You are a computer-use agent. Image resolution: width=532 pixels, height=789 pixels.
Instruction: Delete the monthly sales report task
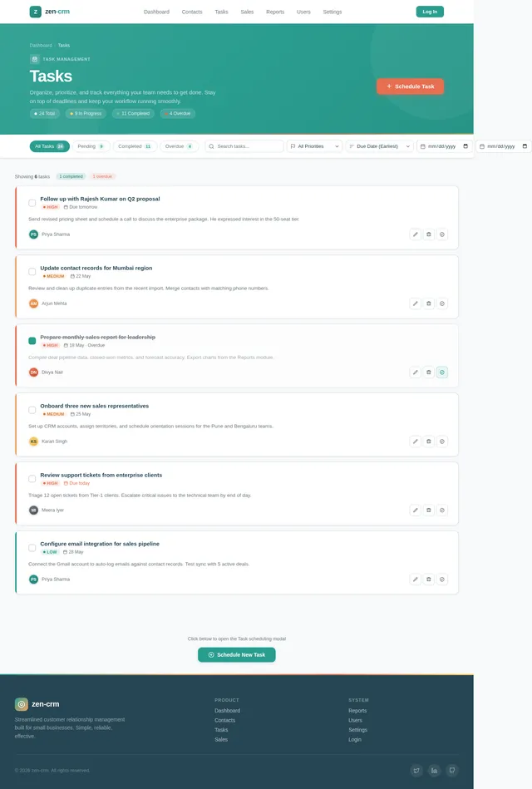(x=429, y=372)
